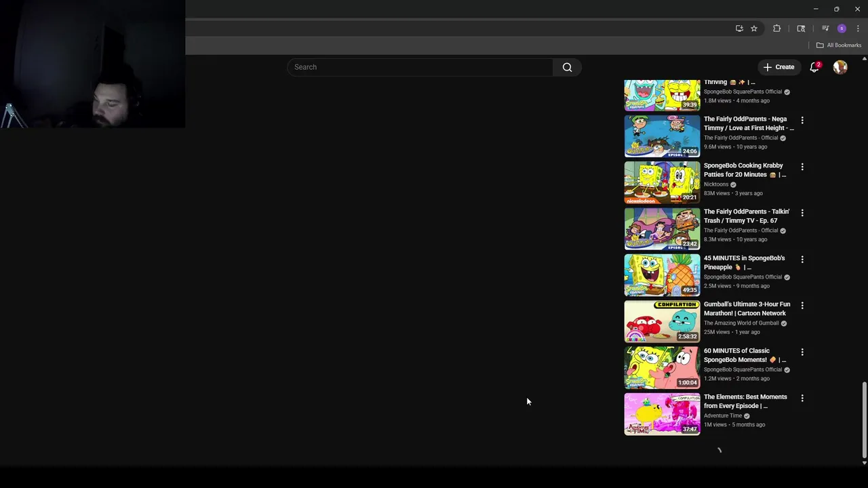Open the Google Lens page search icon
Image resolution: width=868 pixels, height=488 pixels.
pos(801,28)
